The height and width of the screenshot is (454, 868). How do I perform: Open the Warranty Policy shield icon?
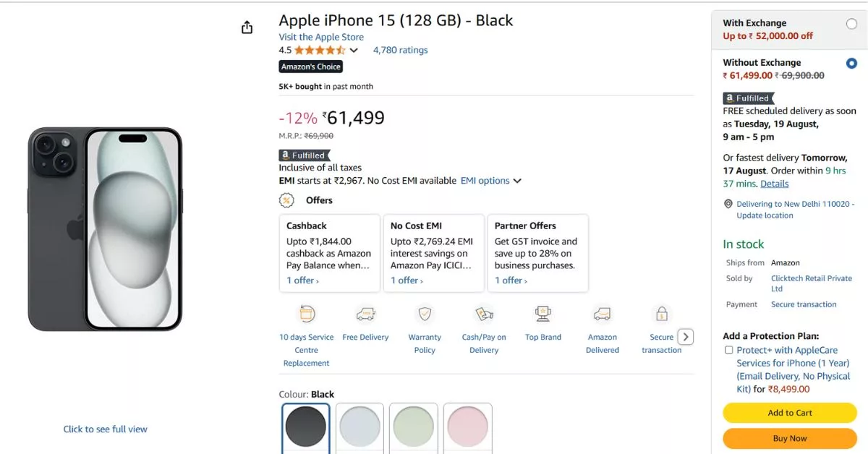[x=424, y=314]
